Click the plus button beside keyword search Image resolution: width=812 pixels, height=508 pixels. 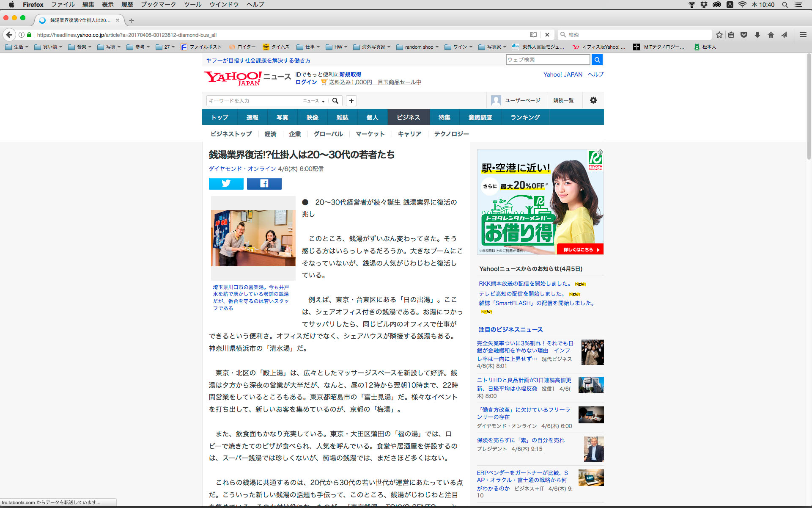(351, 101)
